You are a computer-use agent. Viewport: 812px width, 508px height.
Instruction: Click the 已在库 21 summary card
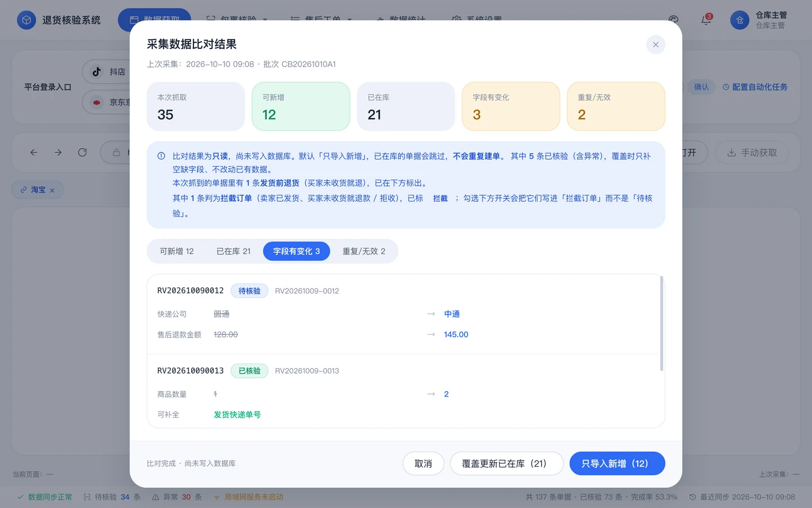[406, 106]
